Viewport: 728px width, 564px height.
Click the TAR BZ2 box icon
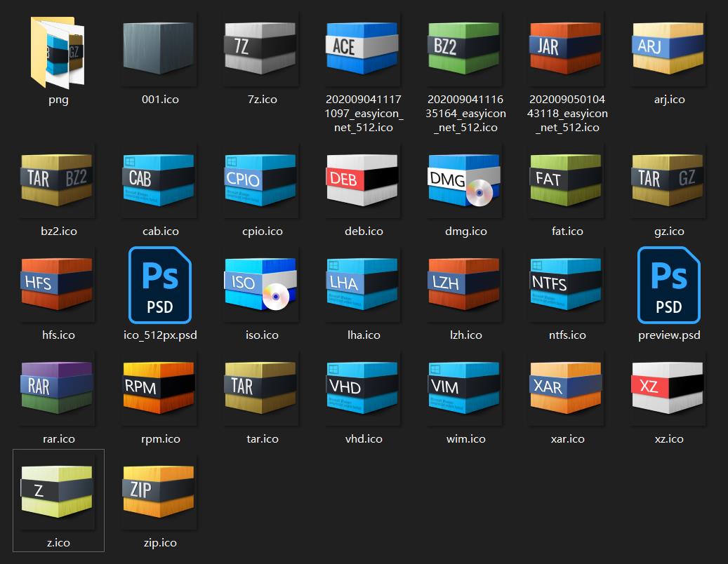click(x=57, y=180)
